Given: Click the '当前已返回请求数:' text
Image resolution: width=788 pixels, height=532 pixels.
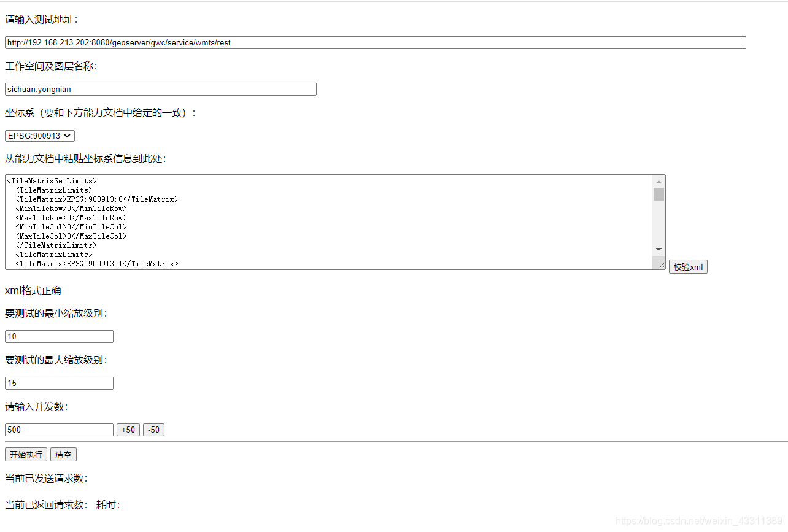Looking at the screenshot, I should pos(46,505).
